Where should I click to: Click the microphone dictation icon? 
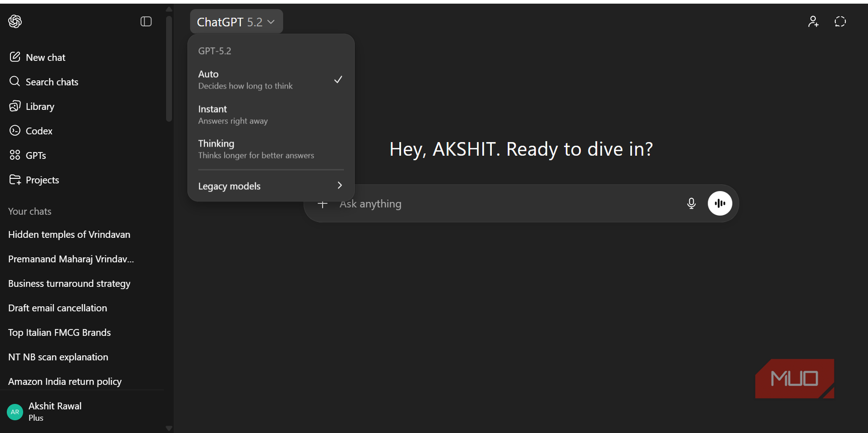coord(691,204)
